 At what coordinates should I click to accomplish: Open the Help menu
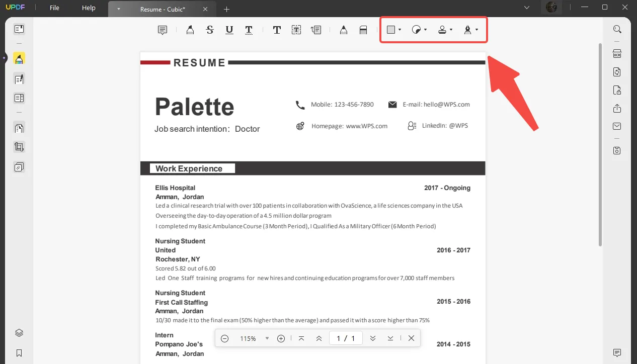pyautogui.click(x=89, y=8)
